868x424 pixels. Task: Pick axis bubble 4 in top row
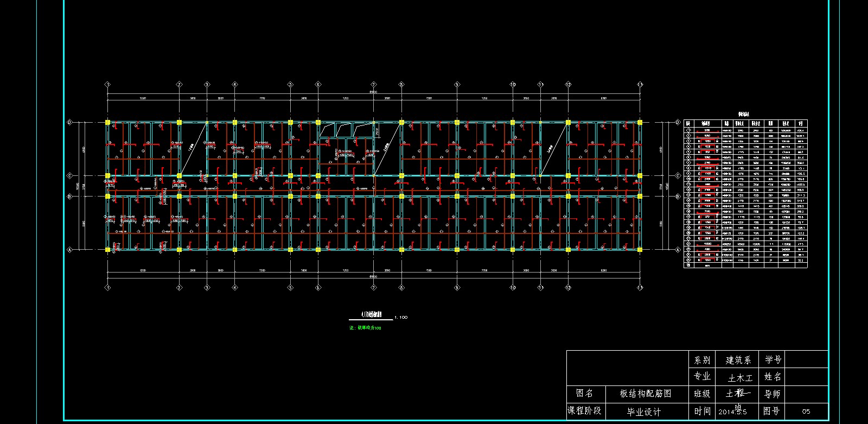coord(235,85)
